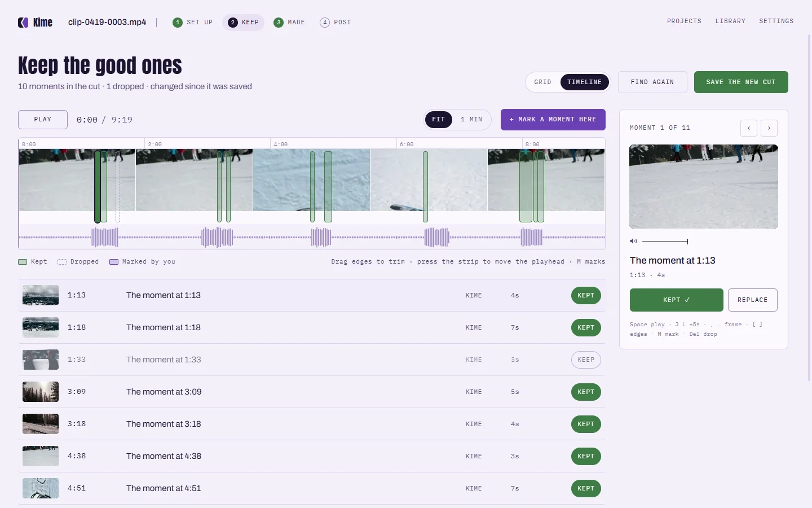Select thumbnail of the 3:09 moment row

click(x=41, y=392)
